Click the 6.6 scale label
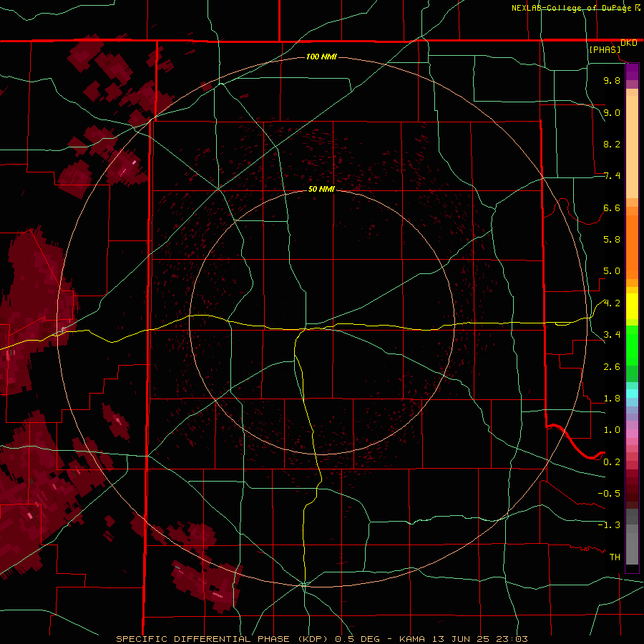644x644 pixels. point(612,208)
